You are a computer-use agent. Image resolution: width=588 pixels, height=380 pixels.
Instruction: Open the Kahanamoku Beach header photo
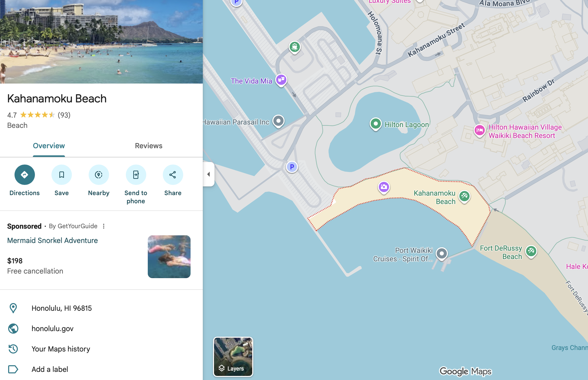click(101, 42)
